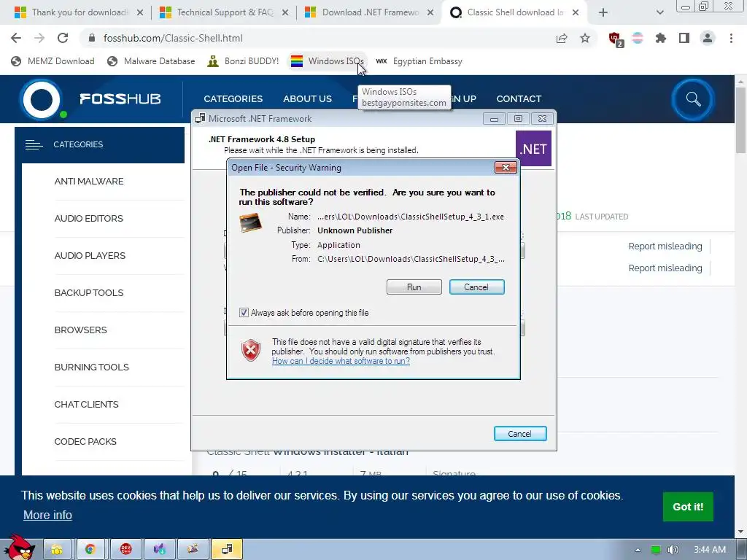
Task: Toggle the sidebar CATEGORIES hamburger header
Action: click(x=99, y=145)
